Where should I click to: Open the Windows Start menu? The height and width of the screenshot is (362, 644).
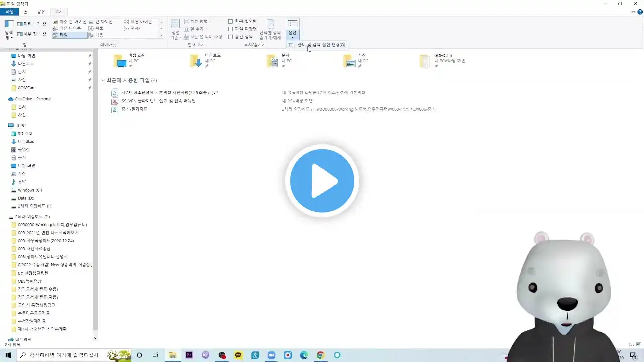coord(8,355)
